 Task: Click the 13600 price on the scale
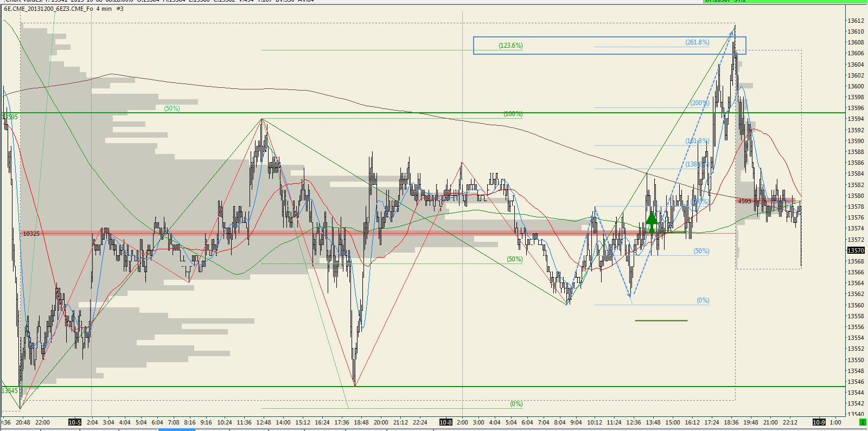[x=856, y=86]
